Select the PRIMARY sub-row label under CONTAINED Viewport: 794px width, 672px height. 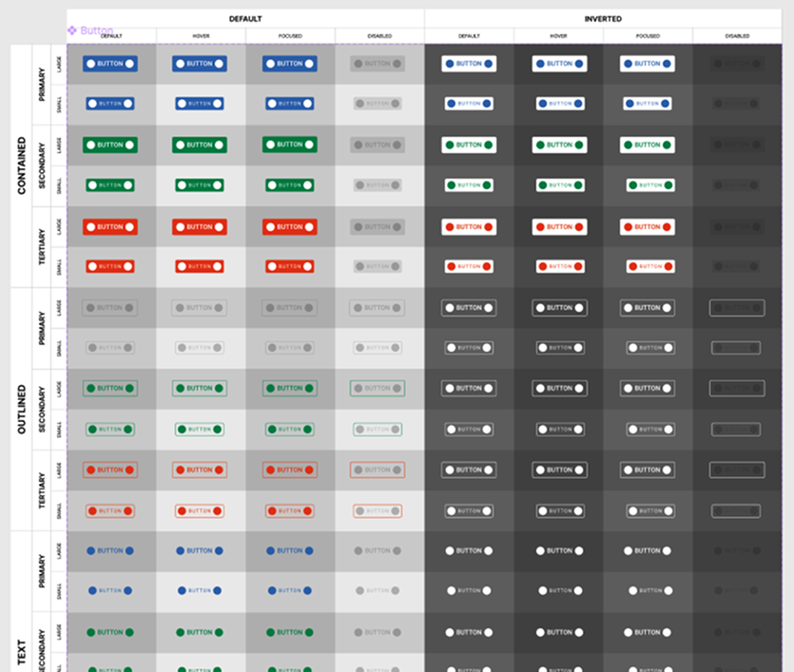tap(41, 83)
